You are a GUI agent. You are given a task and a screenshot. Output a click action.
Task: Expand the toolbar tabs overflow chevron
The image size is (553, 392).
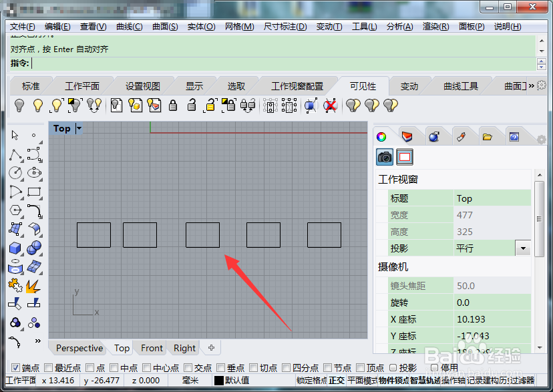tap(531, 85)
